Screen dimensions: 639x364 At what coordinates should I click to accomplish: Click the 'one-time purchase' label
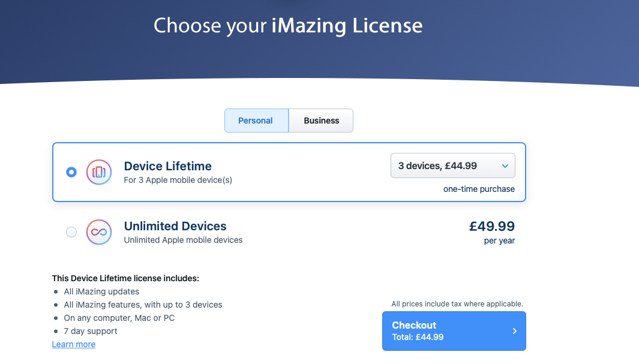[479, 189]
